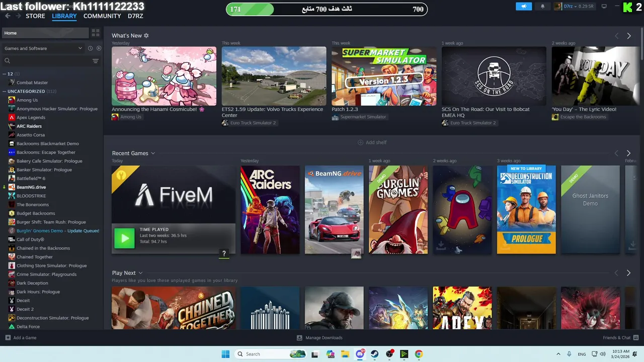Sort library by recent activity clock icon
The height and width of the screenshot is (362, 644).
(x=91, y=48)
